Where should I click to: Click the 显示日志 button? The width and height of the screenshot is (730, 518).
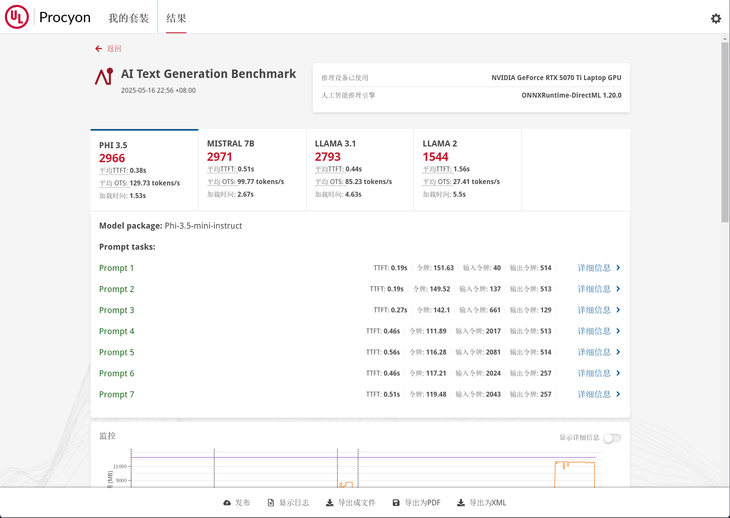(288, 503)
